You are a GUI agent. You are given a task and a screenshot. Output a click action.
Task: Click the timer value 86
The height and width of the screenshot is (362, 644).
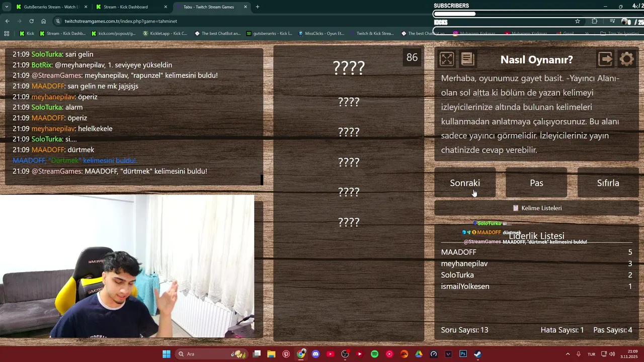pyautogui.click(x=412, y=57)
